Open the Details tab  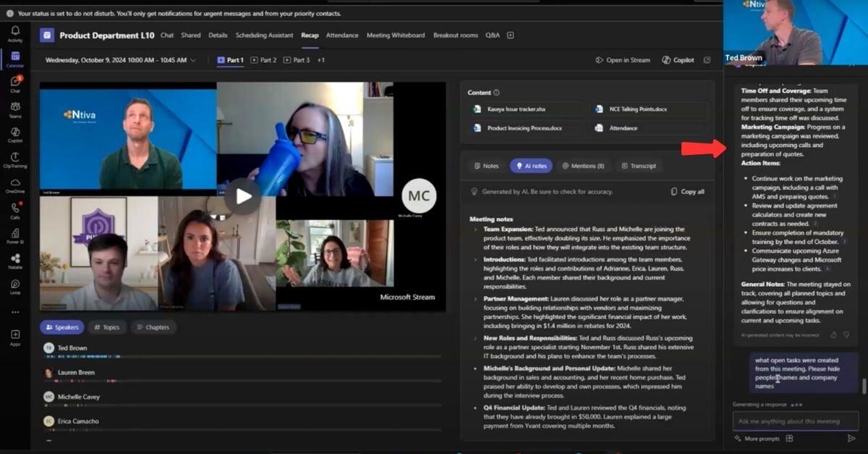click(x=218, y=35)
